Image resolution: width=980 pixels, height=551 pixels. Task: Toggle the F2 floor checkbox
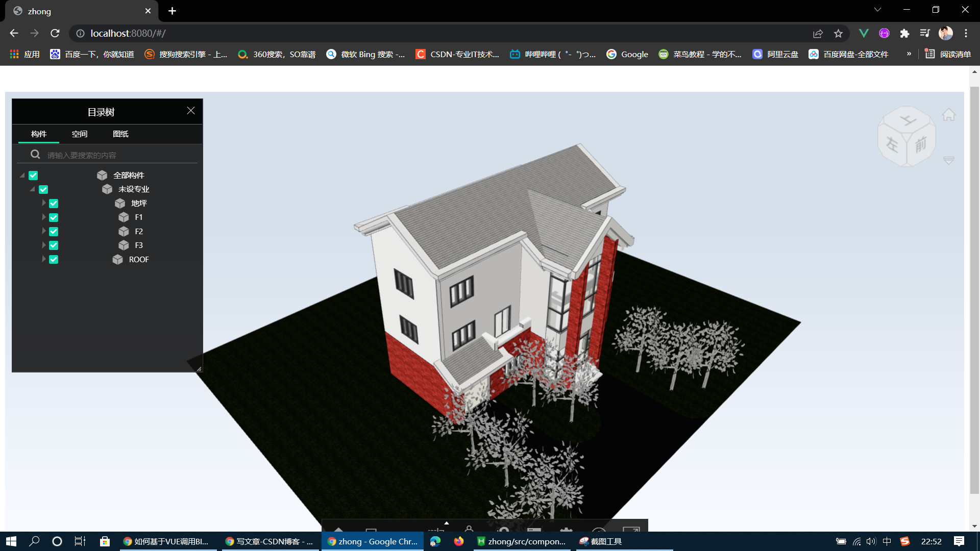(x=54, y=232)
